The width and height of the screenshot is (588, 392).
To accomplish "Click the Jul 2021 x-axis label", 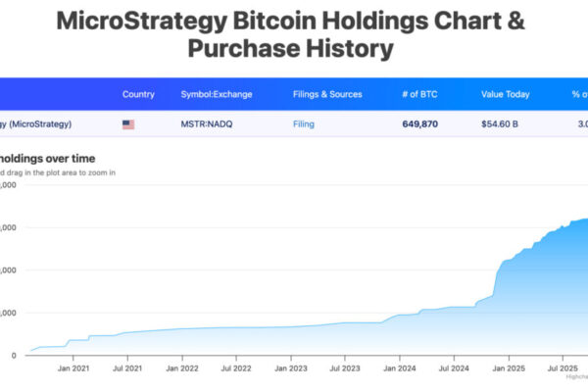I will [125, 368].
